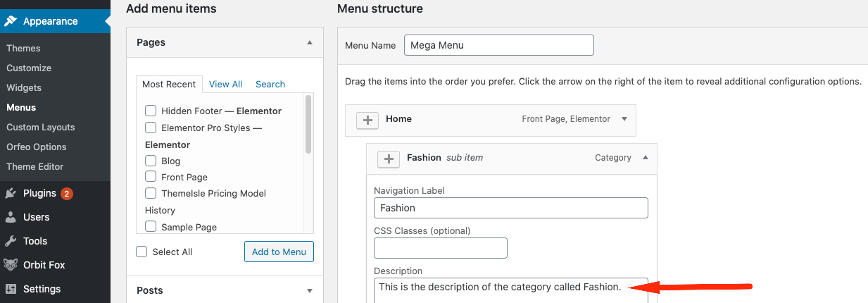Click the plus icon on Fashion item
This screenshot has height=303, width=868.
coord(388,159)
